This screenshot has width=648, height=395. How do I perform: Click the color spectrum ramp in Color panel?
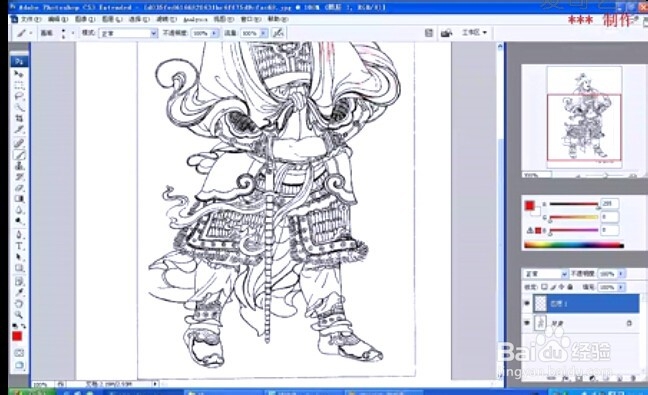tap(574, 245)
